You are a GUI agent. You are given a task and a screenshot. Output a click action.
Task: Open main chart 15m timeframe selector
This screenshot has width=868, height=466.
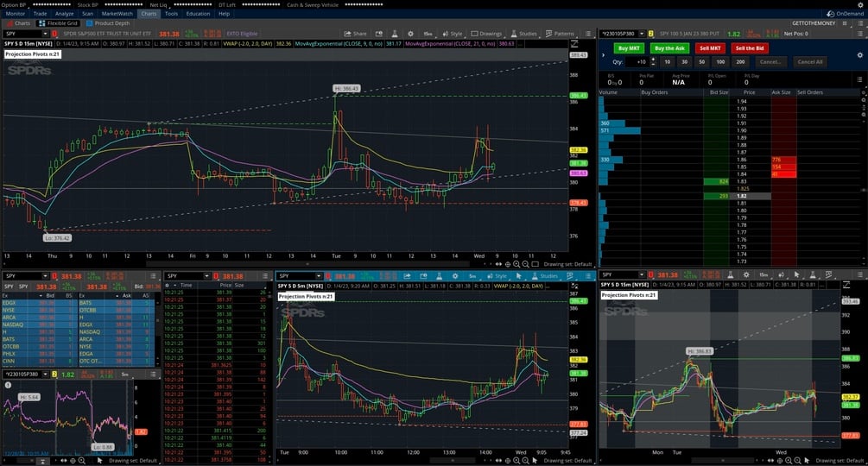[428, 34]
